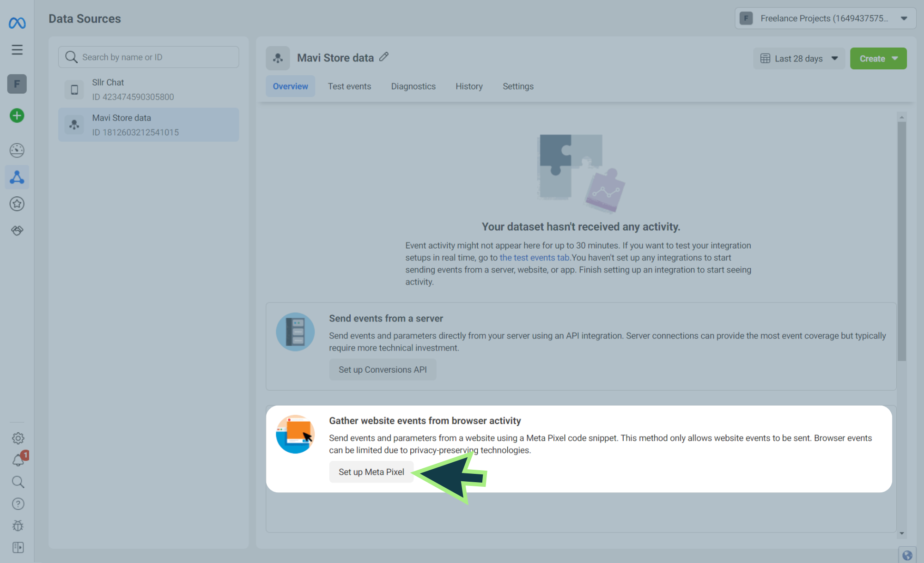Click the Meta logo icon
This screenshot has width=924, height=563.
(17, 23)
